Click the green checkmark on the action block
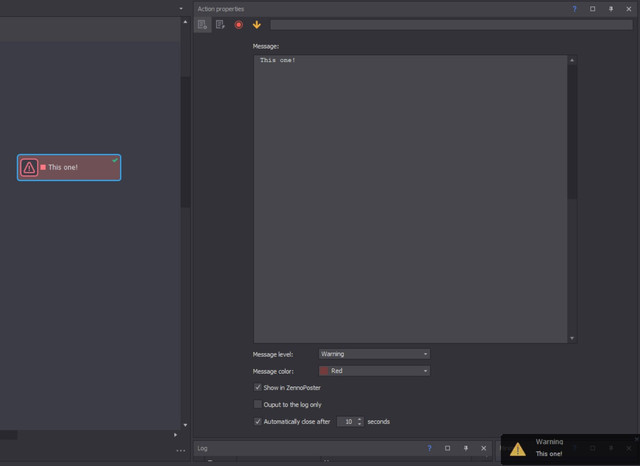Screen dimensions: 640x466 [115, 160]
